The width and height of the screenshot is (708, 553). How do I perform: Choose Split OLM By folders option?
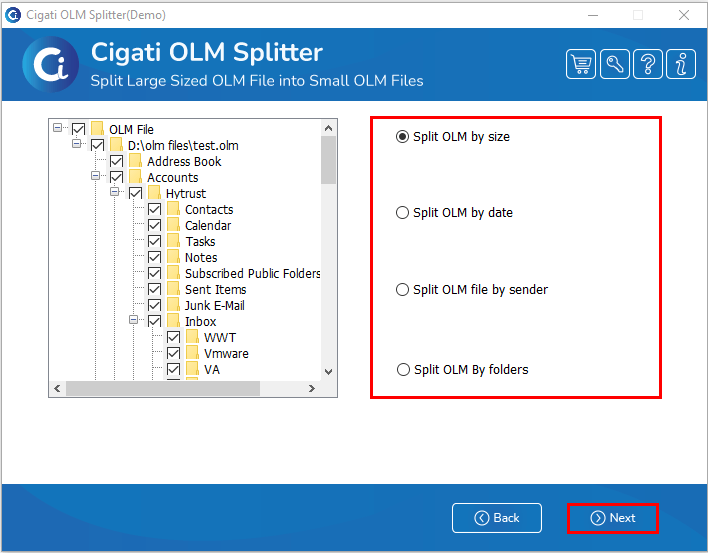462,369
